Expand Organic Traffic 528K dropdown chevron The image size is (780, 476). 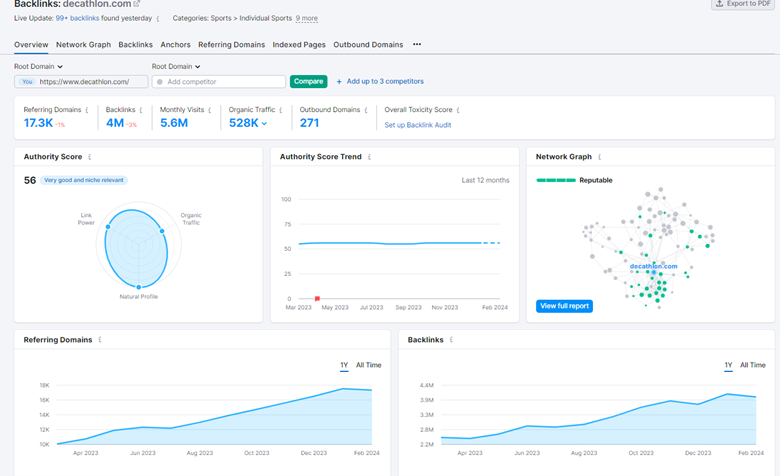pyautogui.click(x=264, y=124)
